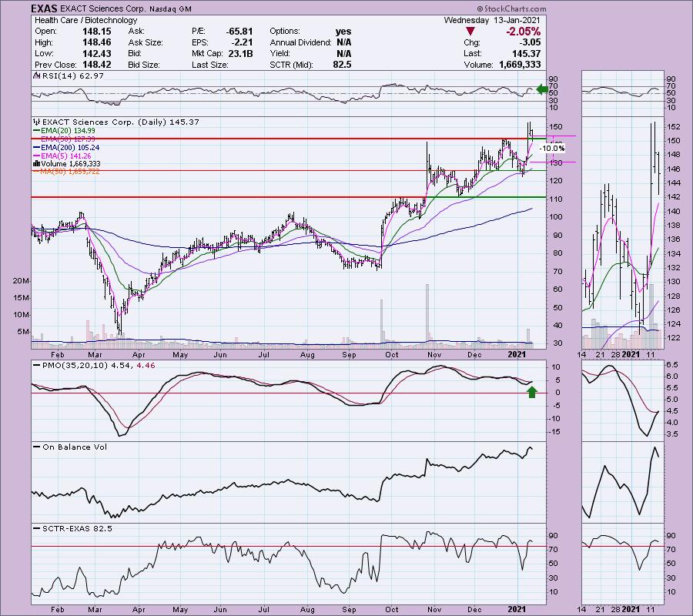The height and width of the screenshot is (616, 693).
Task: Click the 20M volume axis label
Action: pyautogui.click(x=22, y=281)
